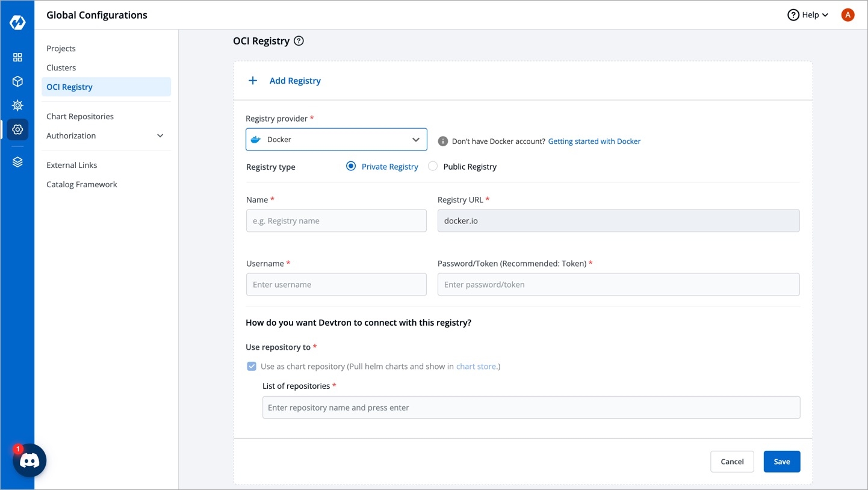
Task: Select the Global Configurations settings icon
Action: (x=17, y=129)
